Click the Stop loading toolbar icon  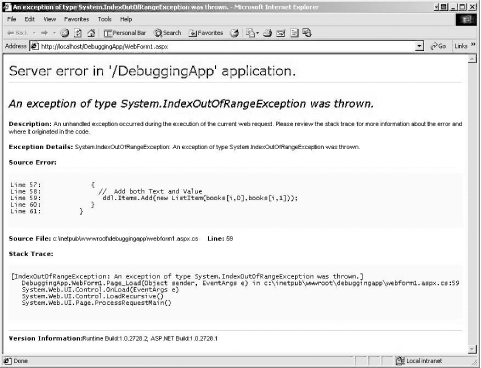(x=65, y=33)
